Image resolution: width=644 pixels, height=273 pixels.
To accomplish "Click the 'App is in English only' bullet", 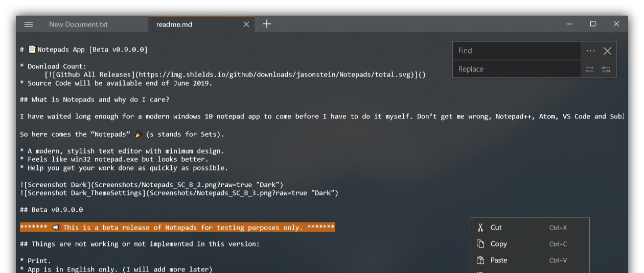I will [116, 269].
